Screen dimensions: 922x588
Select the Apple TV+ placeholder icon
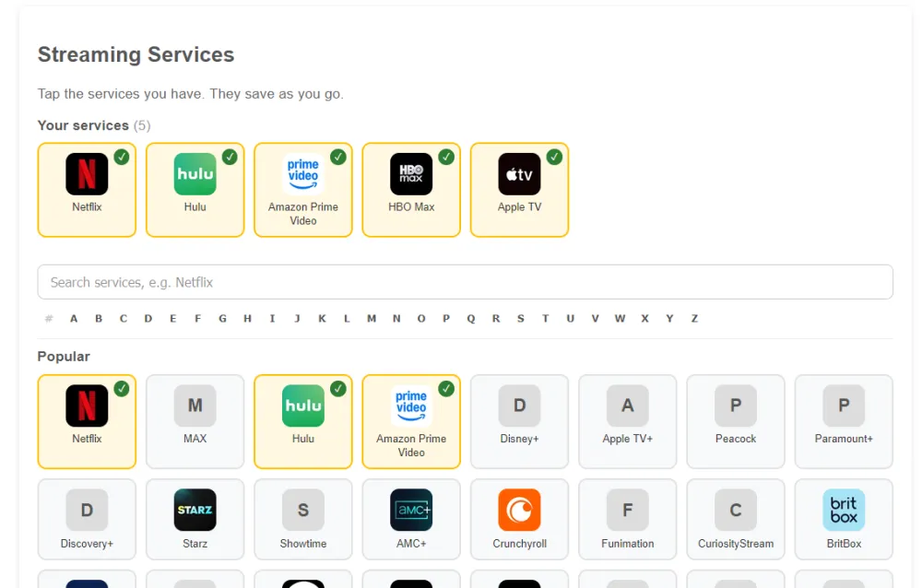point(628,406)
